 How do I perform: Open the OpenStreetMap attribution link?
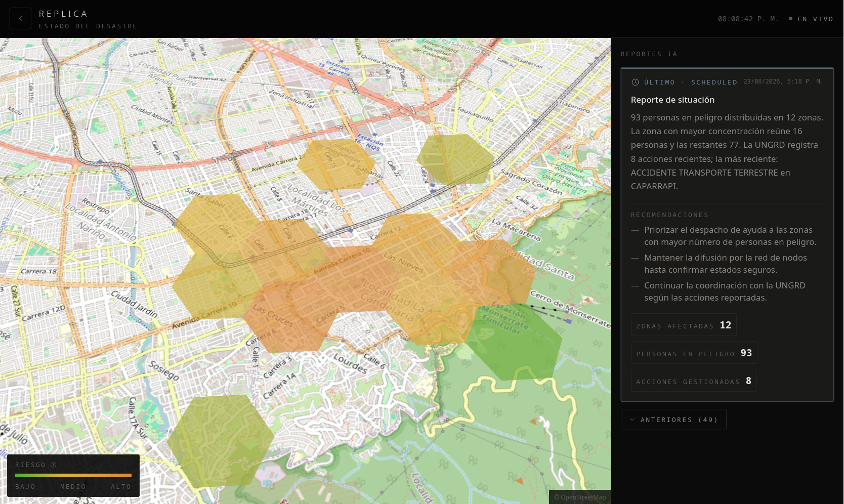580,497
